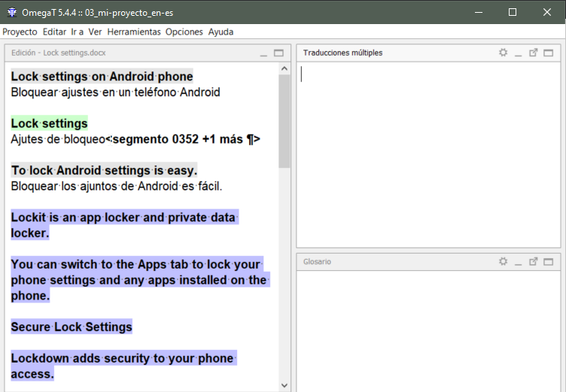
Task: Click editor scrollbar up arrow
Action: 285,68
